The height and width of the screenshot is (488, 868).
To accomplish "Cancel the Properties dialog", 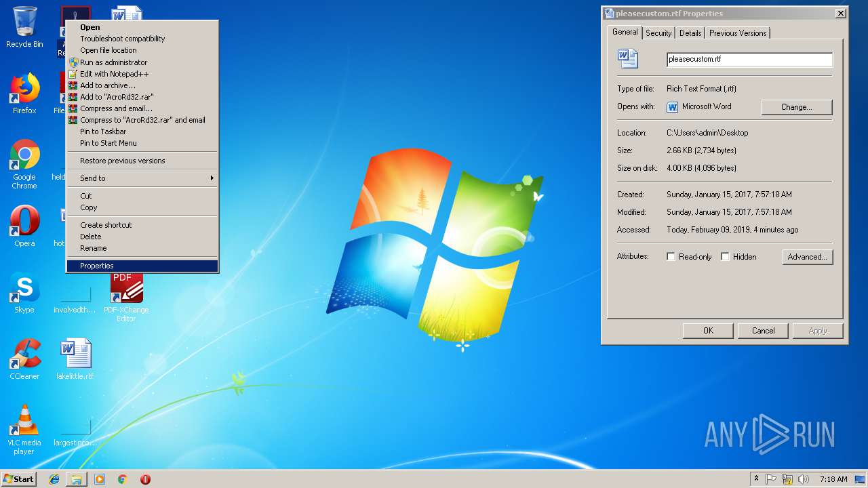I will click(x=763, y=331).
